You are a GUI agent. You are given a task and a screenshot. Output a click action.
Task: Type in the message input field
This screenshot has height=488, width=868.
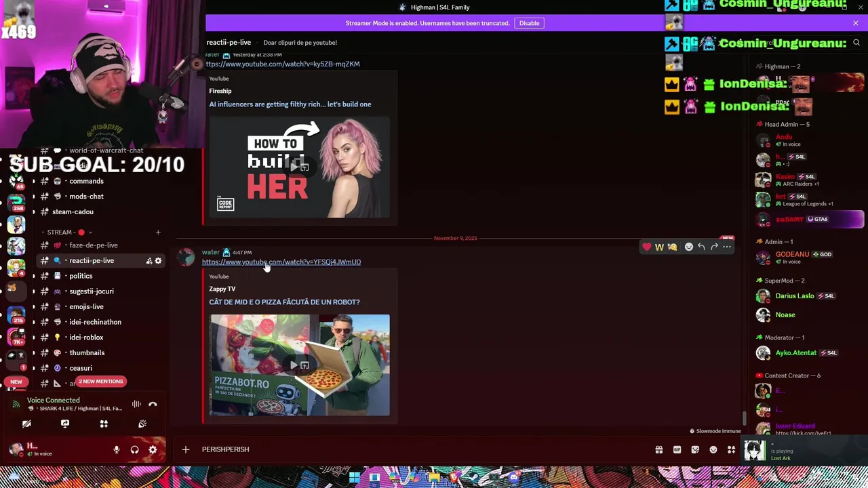[x=420, y=449]
